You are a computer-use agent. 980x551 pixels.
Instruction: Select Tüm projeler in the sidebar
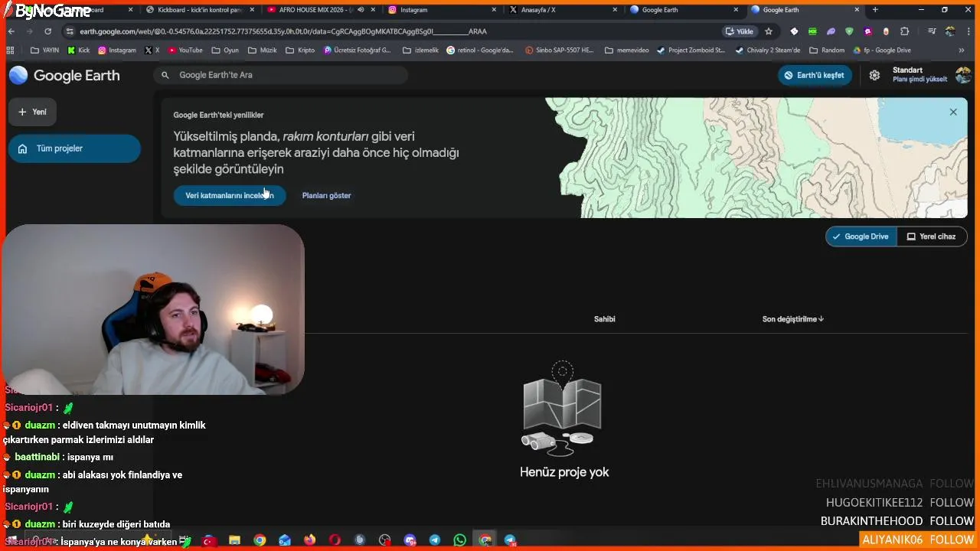click(74, 148)
